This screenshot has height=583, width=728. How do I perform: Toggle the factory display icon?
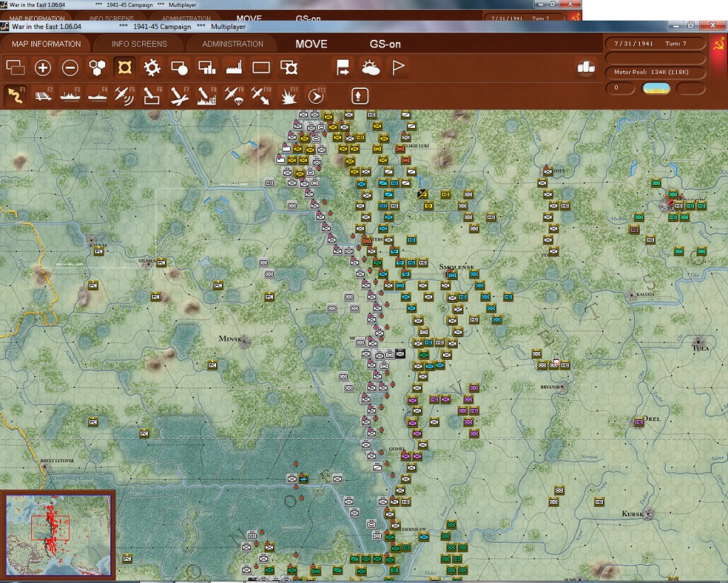[x=234, y=68]
